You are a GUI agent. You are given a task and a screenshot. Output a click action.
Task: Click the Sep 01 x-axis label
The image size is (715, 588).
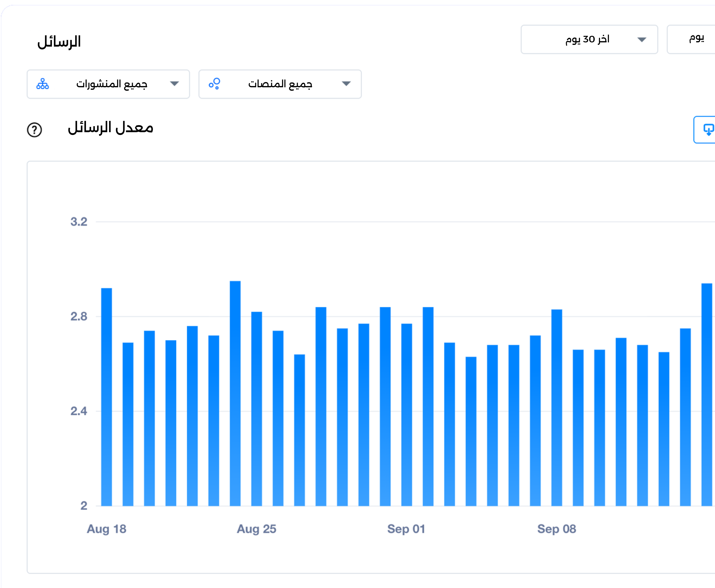click(406, 529)
